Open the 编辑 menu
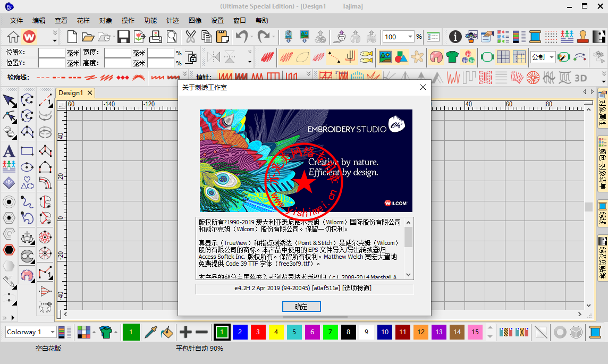The image size is (608, 364). point(39,21)
